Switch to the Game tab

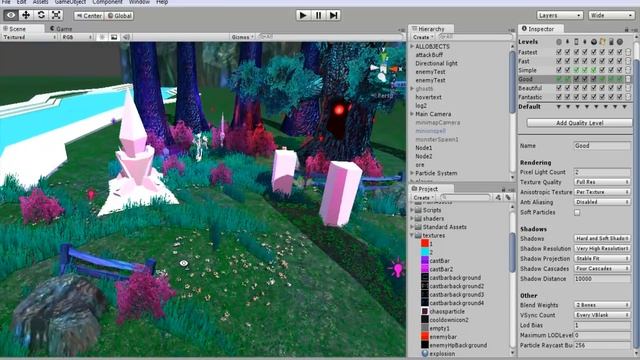(x=61, y=29)
